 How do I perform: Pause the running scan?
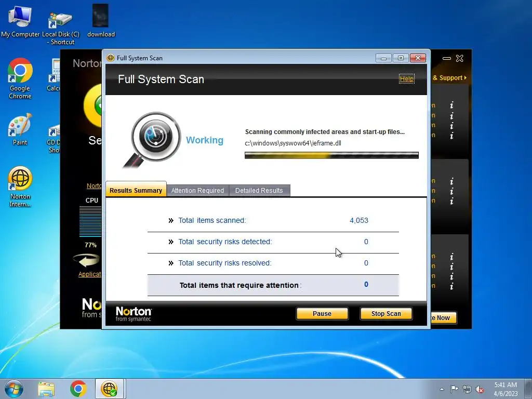pos(322,313)
